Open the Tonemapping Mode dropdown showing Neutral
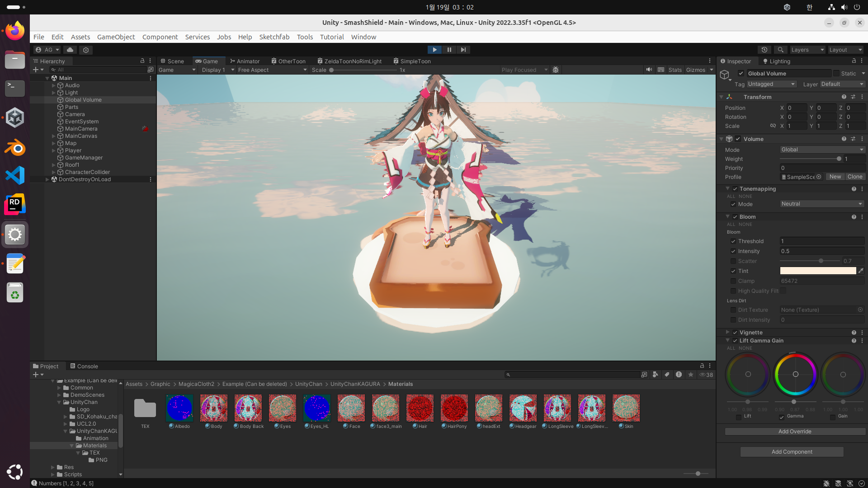The height and width of the screenshot is (488, 868). [822, 204]
